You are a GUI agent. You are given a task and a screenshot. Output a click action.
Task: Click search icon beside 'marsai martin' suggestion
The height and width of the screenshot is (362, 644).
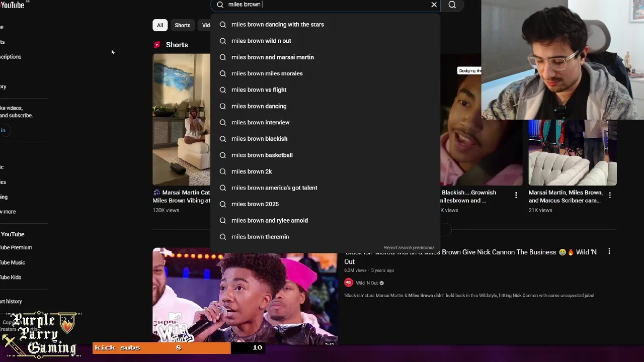[x=223, y=57]
